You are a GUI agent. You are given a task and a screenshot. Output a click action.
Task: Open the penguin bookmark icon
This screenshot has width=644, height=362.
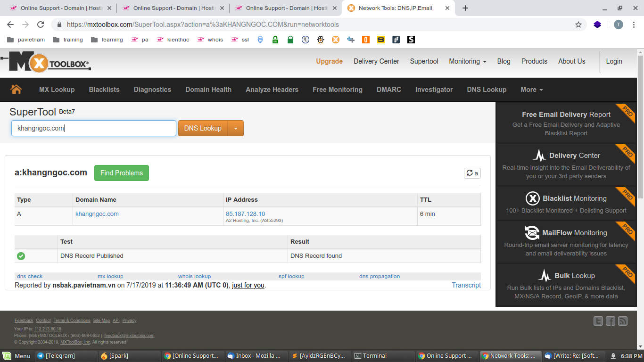pyautogui.click(x=321, y=40)
